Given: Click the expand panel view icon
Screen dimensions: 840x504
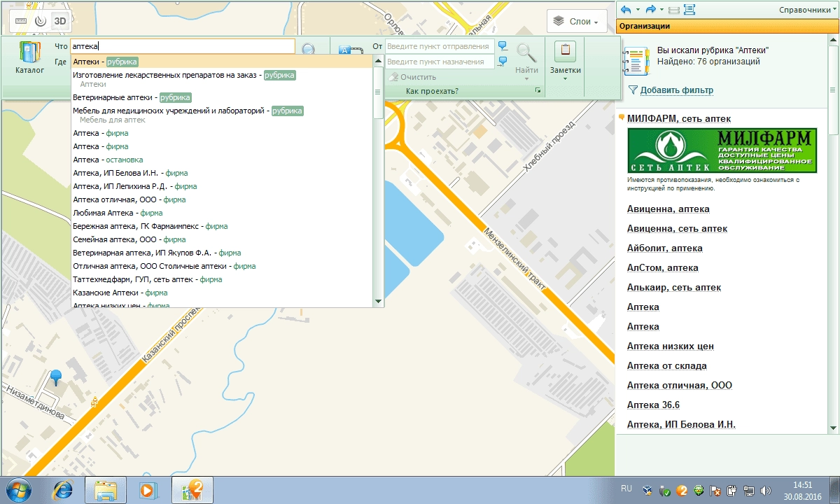Looking at the screenshot, I should coord(689,10).
